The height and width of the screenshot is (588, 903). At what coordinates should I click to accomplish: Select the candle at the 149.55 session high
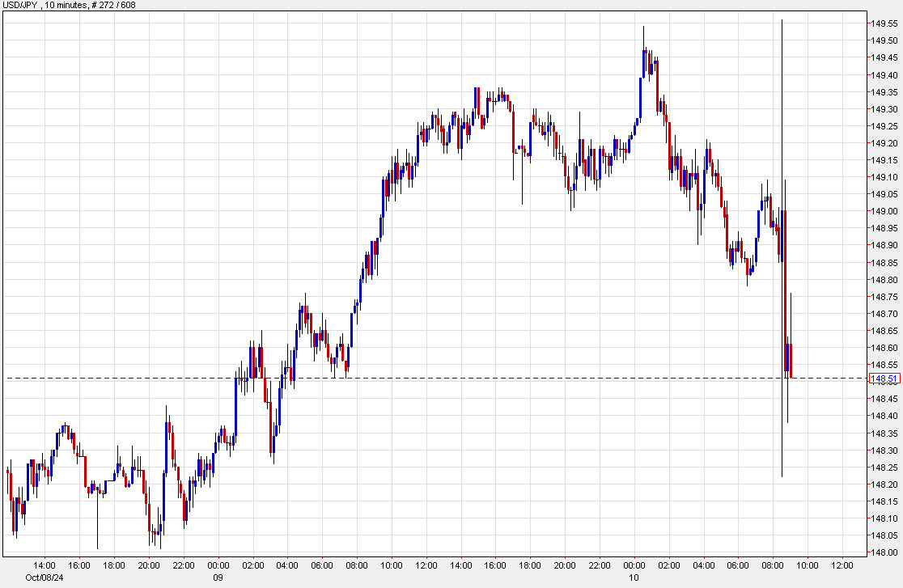click(645, 49)
